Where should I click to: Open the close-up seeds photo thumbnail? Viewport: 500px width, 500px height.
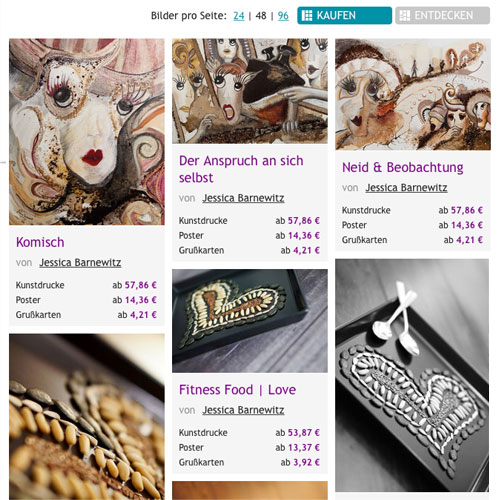coord(87,417)
